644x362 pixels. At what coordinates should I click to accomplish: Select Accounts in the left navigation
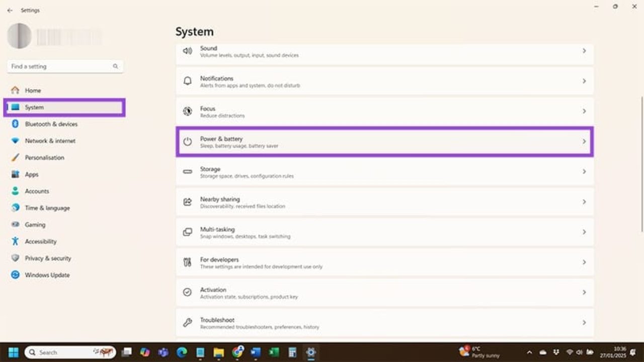(37, 191)
